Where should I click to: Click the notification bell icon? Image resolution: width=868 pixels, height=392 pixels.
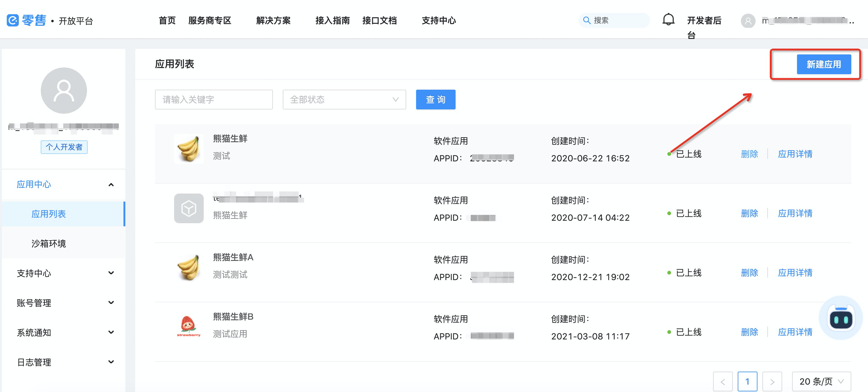pos(668,19)
